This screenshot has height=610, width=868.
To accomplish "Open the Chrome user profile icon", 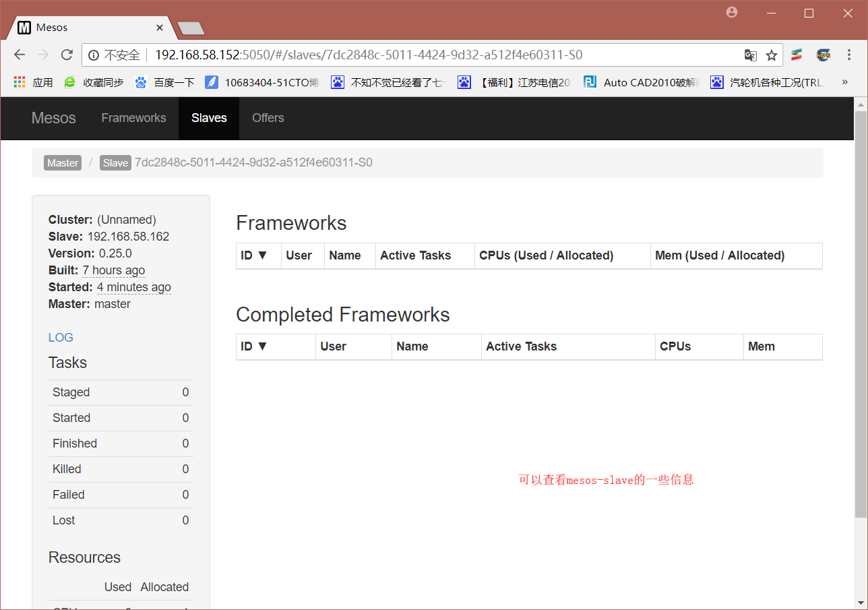I will (x=732, y=12).
